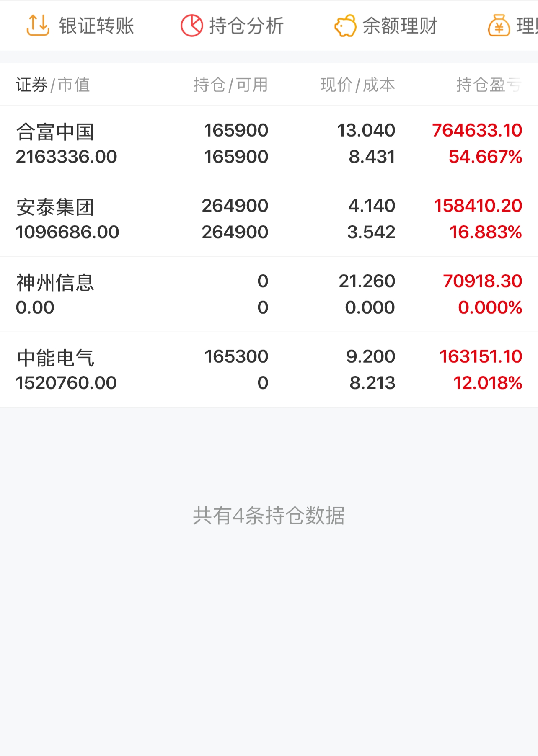The height and width of the screenshot is (756, 538).
Task: Tap 合富中国 market value 2163336.00
Action: pos(67,157)
